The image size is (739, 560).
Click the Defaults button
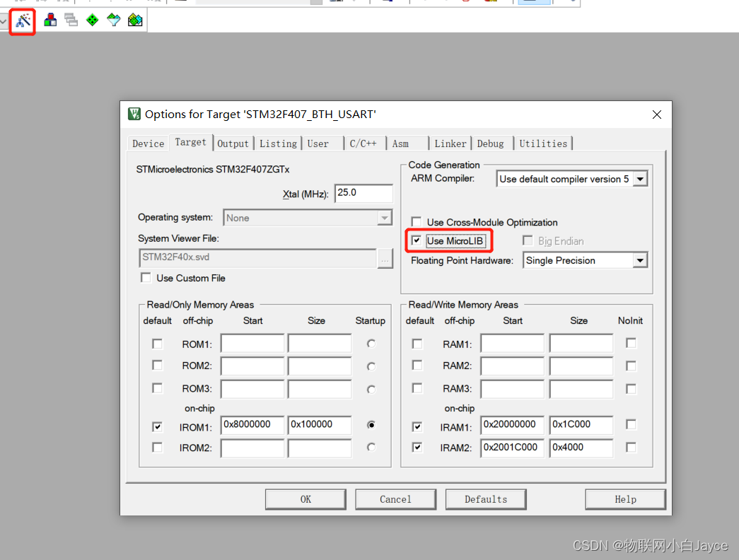click(486, 499)
